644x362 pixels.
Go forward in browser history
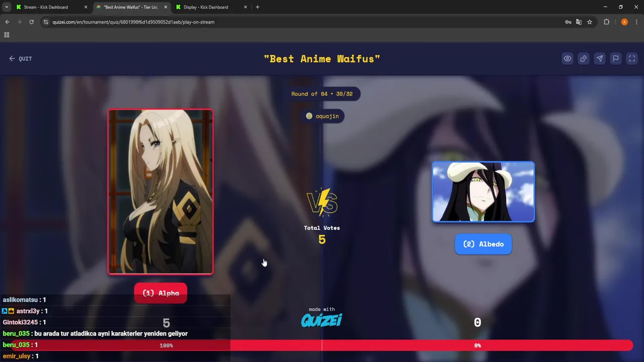(x=19, y=22)
